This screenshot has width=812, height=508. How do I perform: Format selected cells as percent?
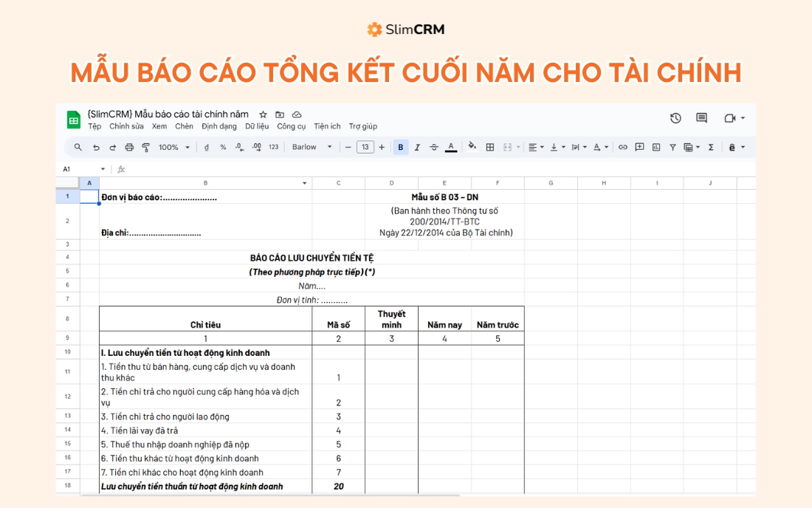(222, 147)
